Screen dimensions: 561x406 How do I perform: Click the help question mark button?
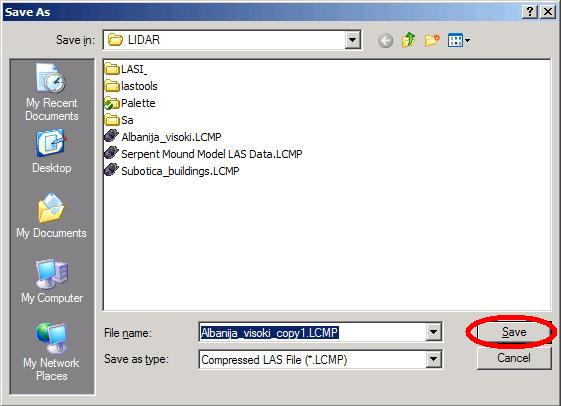point(530,12)
